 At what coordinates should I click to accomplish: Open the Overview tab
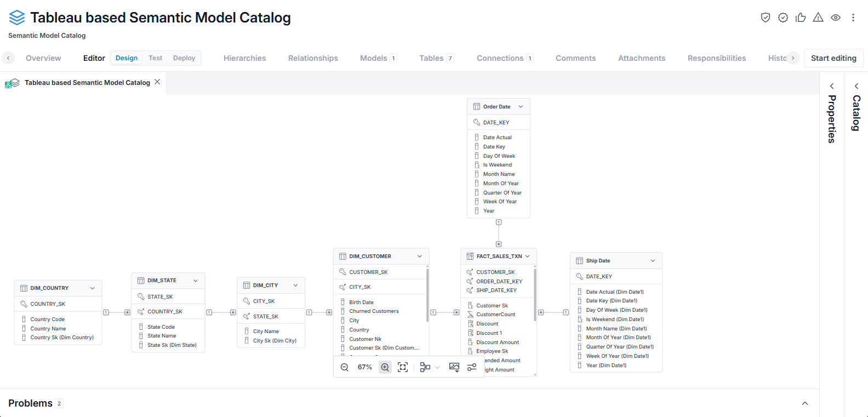click(x=43, y=58)
